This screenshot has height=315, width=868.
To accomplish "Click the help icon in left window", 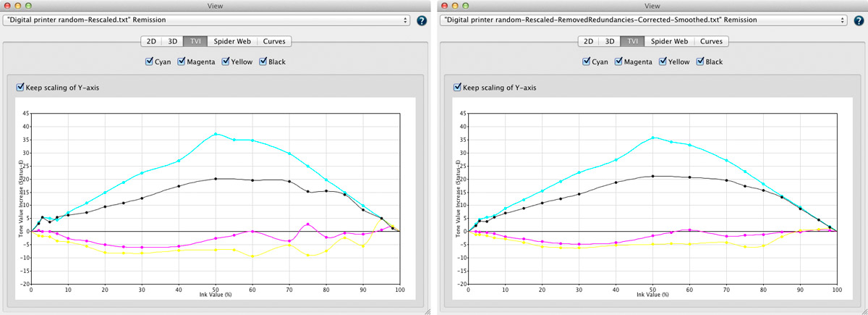I will [422, 20].
